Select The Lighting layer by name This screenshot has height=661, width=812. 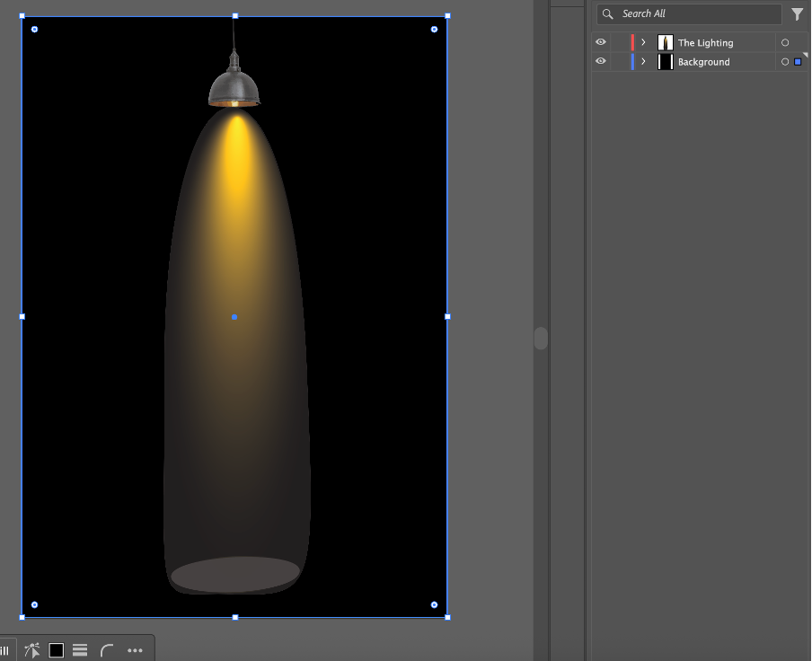[x=705, y=43]
